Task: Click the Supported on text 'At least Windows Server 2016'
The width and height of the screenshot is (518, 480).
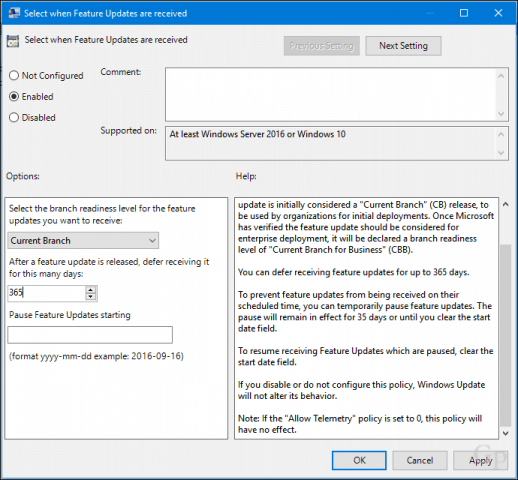Action: [x=227, y=134]
